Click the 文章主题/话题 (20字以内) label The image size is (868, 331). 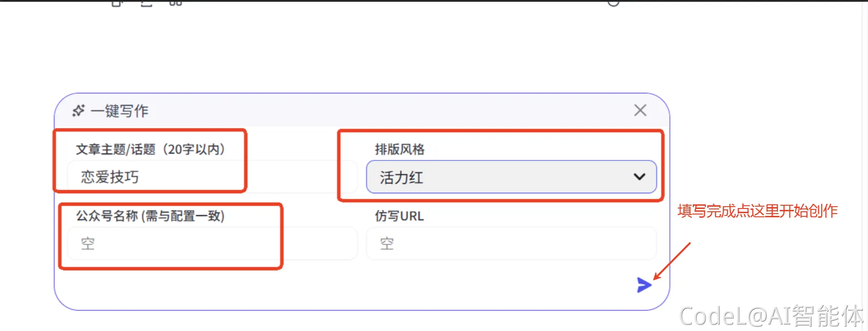tap(150, 149)
